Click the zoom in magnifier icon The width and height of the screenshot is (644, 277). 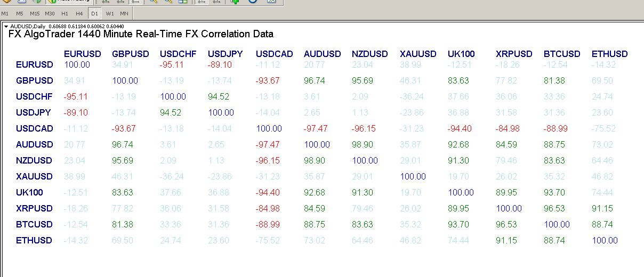coord(152,2)
